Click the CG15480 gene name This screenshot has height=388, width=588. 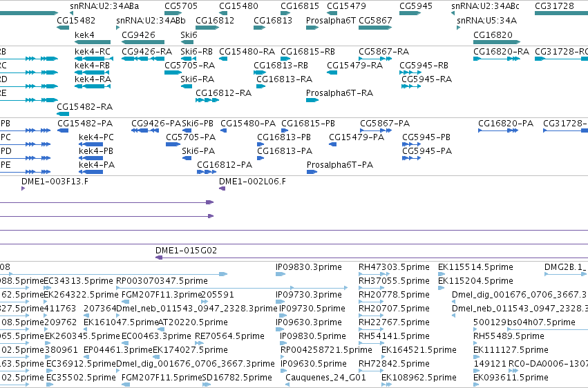tap(238, 6)
